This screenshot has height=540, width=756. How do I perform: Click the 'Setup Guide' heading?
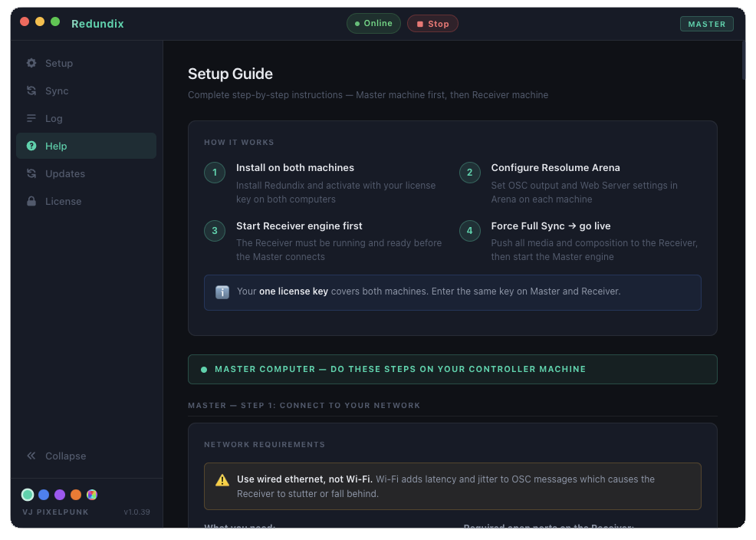231,74
